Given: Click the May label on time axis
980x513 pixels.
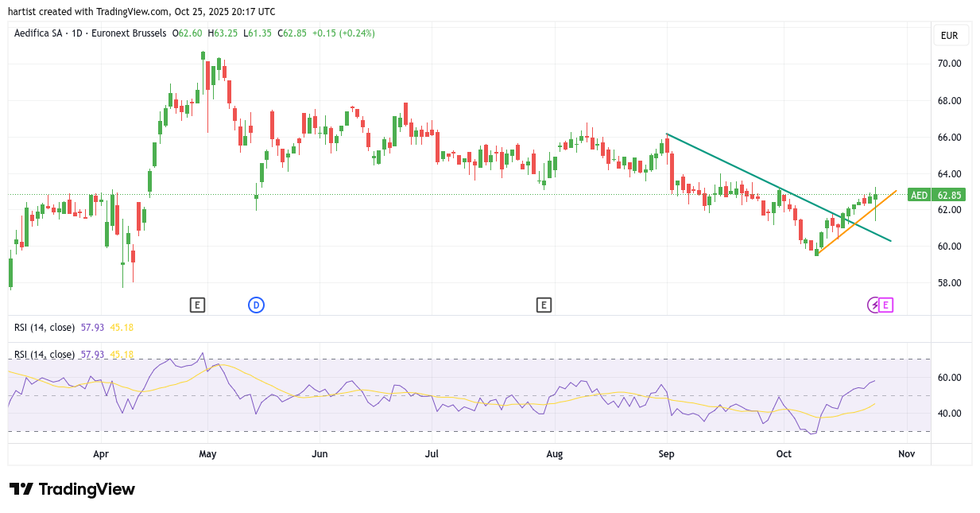Looking at the screenshot, I should (x=207, y=454).
